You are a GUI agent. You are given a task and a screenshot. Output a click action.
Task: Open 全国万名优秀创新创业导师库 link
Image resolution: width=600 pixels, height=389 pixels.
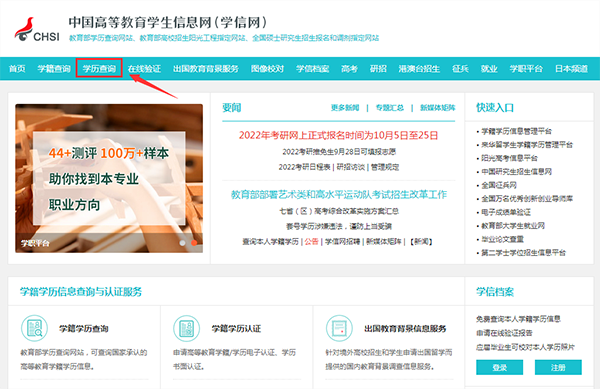click(527, 199)
